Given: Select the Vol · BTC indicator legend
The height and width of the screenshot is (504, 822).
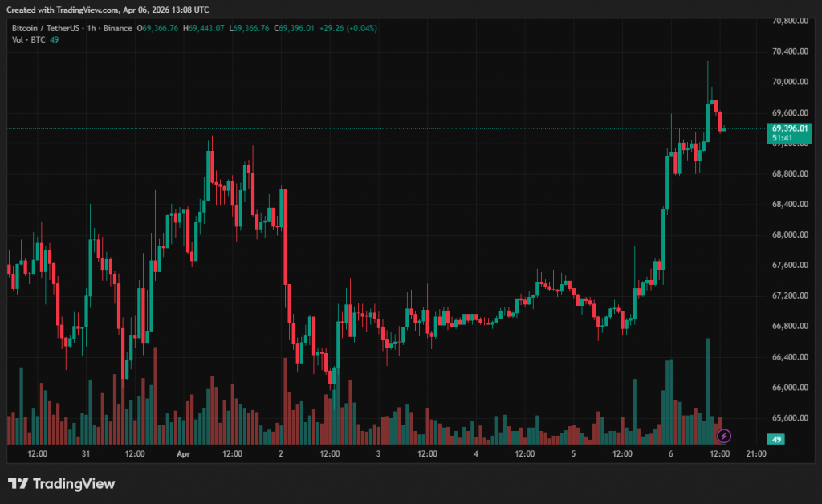Looking at the screenshot, I should point(28,39).
